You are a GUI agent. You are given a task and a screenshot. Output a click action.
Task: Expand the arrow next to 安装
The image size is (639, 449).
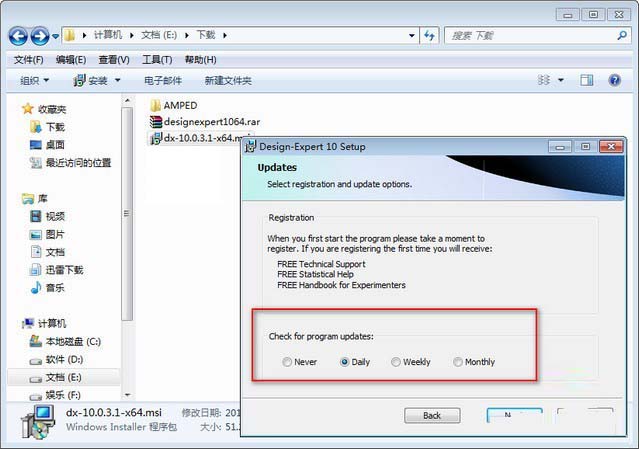(117, 80)
